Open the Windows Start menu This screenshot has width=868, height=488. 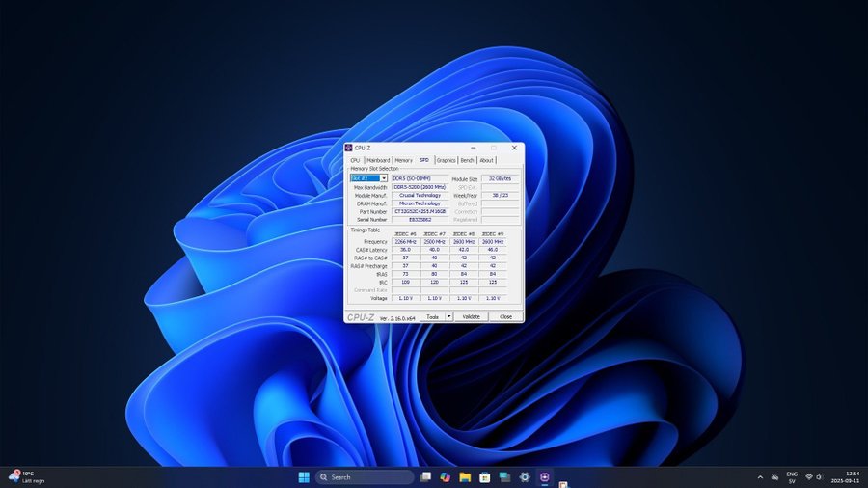[x=304, y=477]
